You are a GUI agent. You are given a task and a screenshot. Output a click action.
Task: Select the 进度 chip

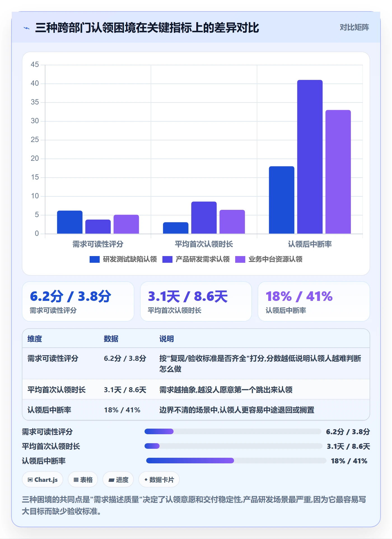coord(118,480)
